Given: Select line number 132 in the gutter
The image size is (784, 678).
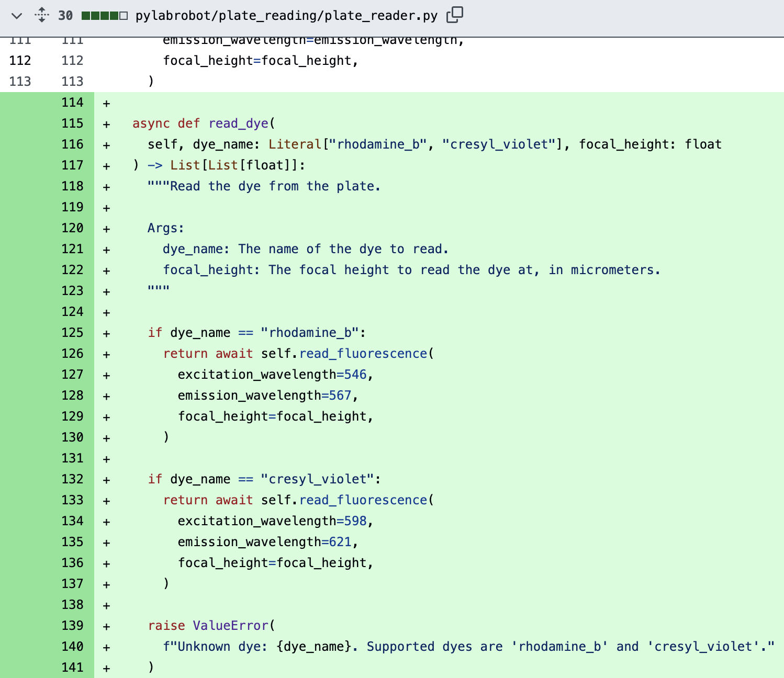Looking at the screenshot, I should pos(72,479).
